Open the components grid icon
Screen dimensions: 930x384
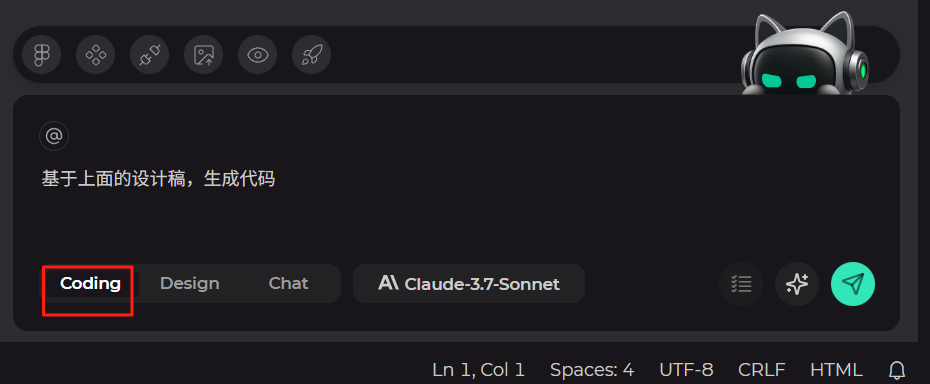[x=95, y=55]
